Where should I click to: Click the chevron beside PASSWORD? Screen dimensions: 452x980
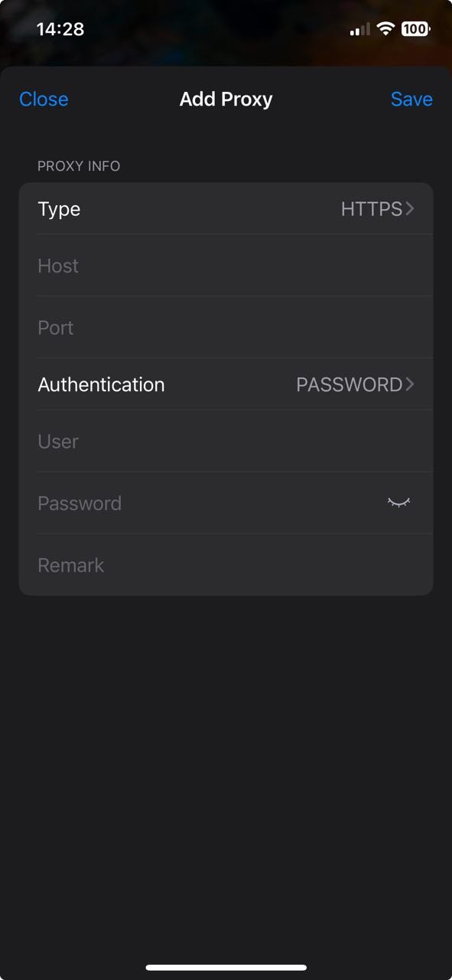click(410, 384)
